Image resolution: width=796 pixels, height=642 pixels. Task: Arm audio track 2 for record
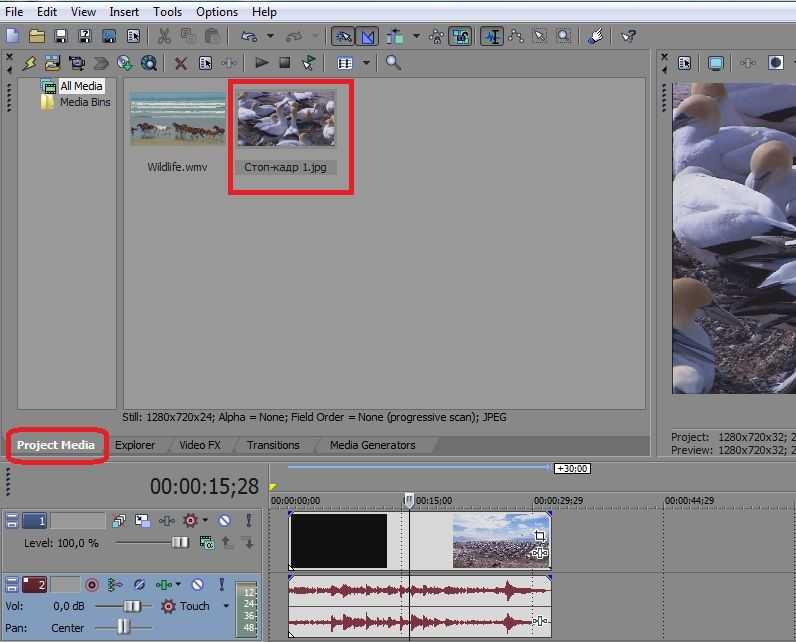[92, 585]
